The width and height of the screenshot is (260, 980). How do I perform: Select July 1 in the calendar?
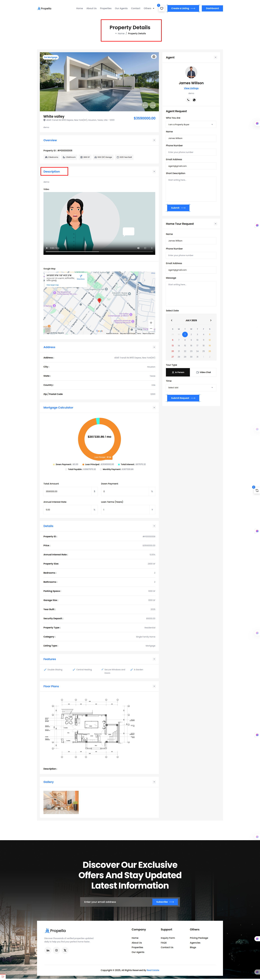click(185, 334)
